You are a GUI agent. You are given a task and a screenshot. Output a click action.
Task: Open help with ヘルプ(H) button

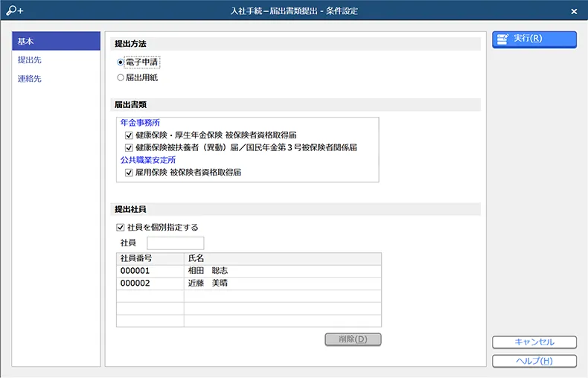click(x=534, y=361)
